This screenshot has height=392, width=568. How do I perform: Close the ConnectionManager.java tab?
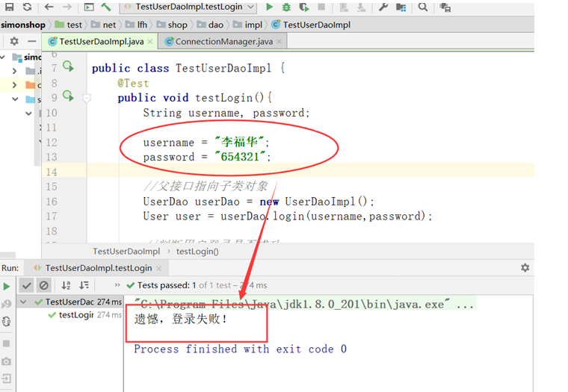pyautogui.click(x=279, y=42)
